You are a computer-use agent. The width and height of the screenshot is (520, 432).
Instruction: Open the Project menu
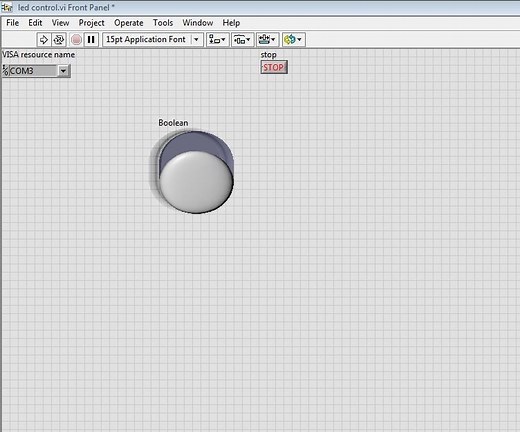pos(91,23)
